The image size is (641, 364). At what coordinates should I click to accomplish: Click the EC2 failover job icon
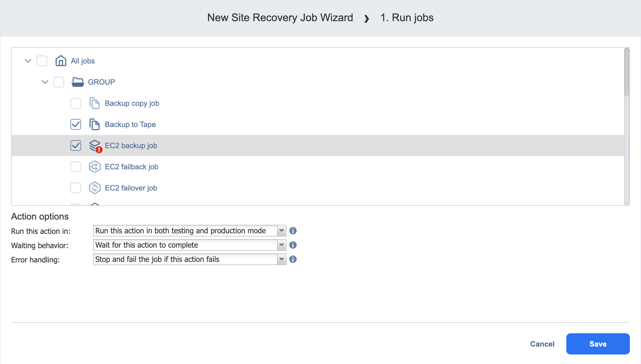(95, 188)
